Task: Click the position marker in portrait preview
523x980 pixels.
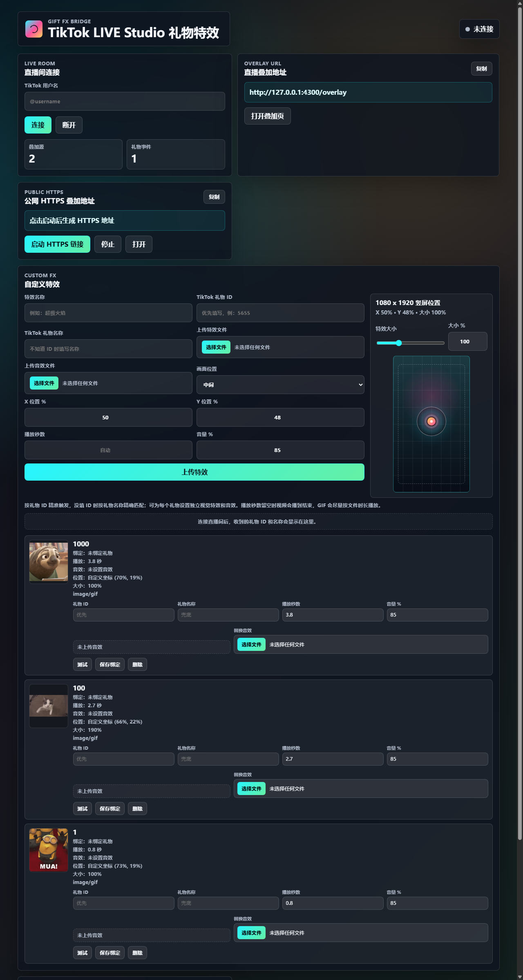Action: 431,421
